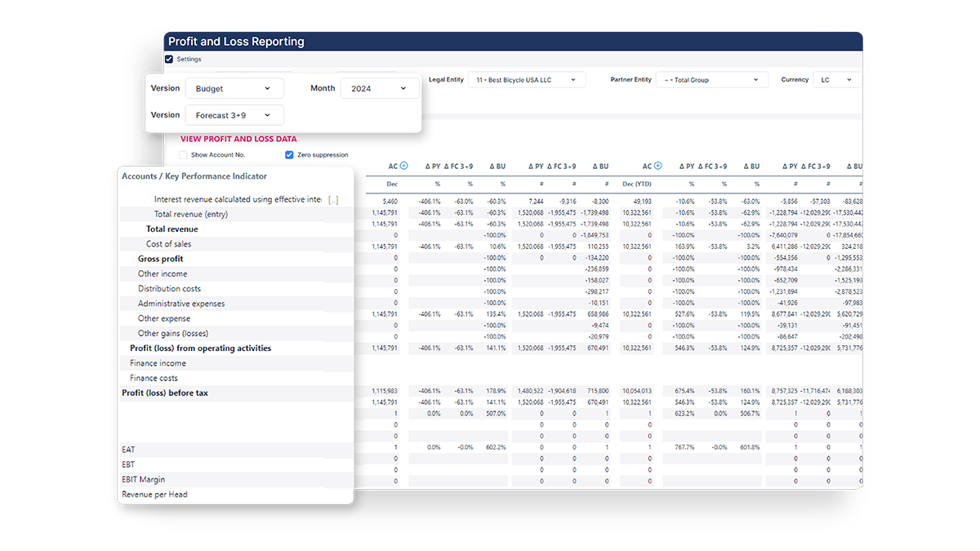Click the cell value 715,800

point(598,391)
